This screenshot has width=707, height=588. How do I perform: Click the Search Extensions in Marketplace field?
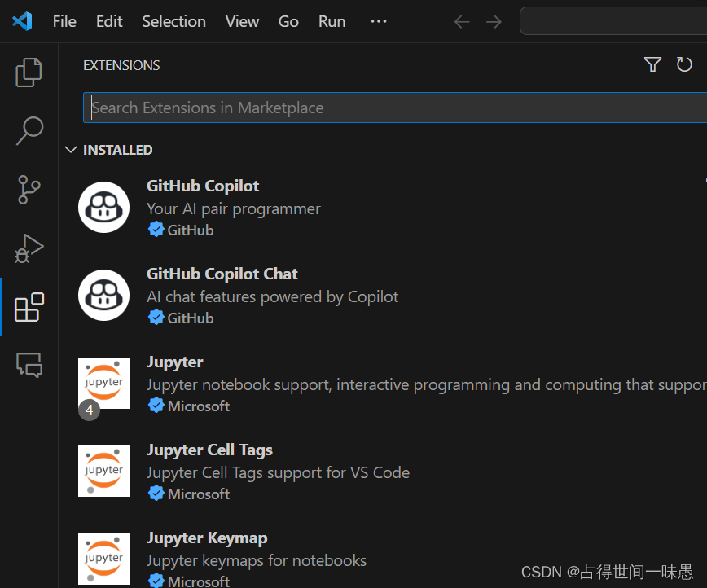pyautogui.click(x=395, y=108)
